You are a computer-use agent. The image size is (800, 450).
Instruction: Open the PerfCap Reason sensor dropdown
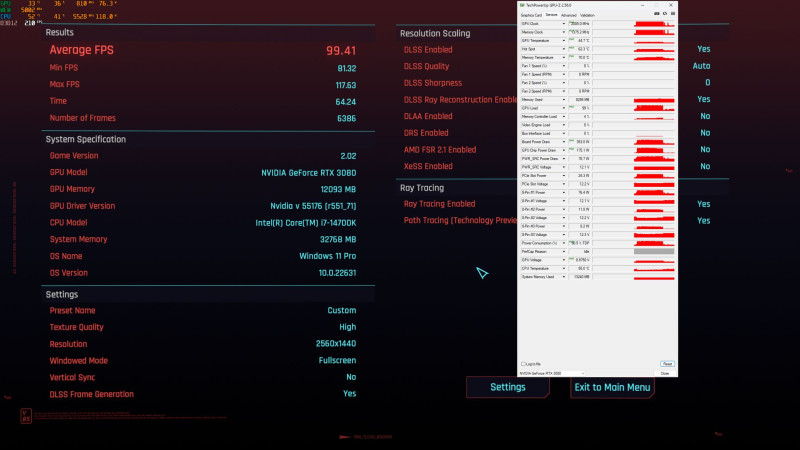pos(564,252)
